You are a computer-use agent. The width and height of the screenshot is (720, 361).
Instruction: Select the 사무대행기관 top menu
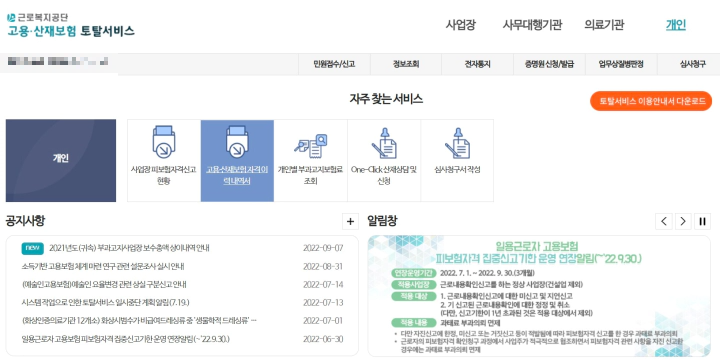click(x=532, y=25)
